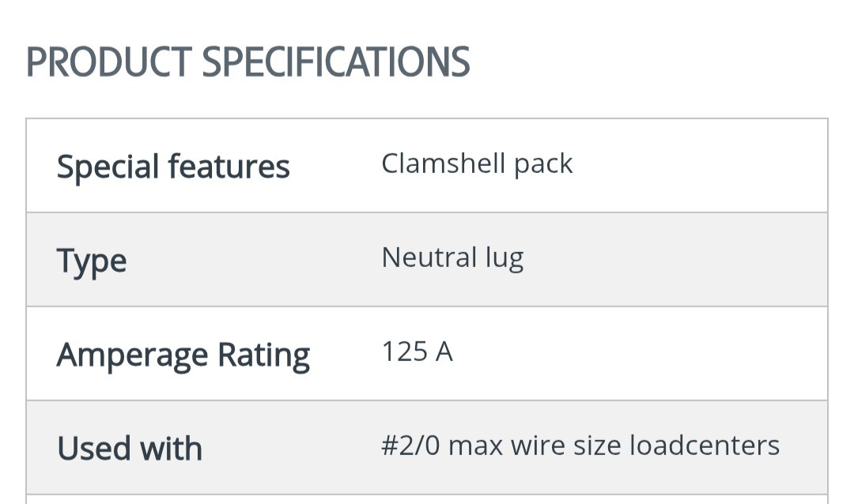Click the word 'Clamshell' in table
854x504 pixels.
click(443, 164)
